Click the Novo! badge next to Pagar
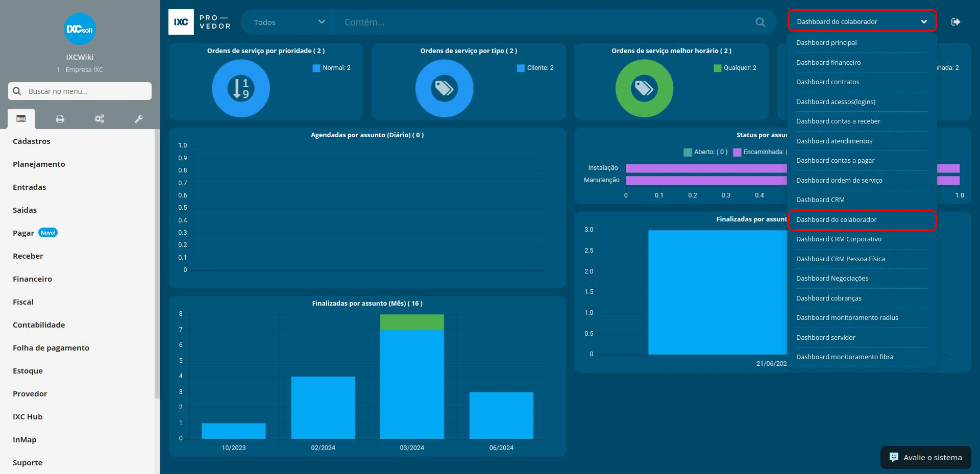 [48, 233]
